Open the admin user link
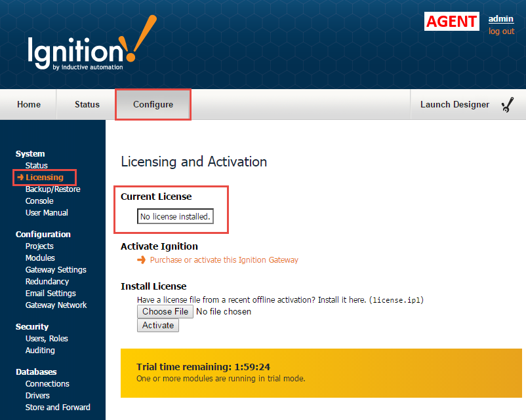The height and width of the screenshot is (420, 526). click(x=501, y=19)
